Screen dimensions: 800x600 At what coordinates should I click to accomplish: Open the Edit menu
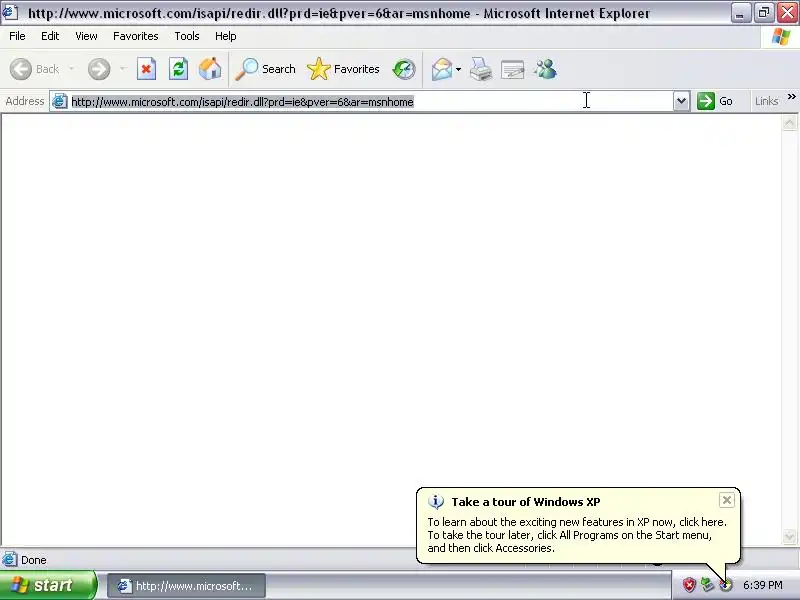[50, 36]
